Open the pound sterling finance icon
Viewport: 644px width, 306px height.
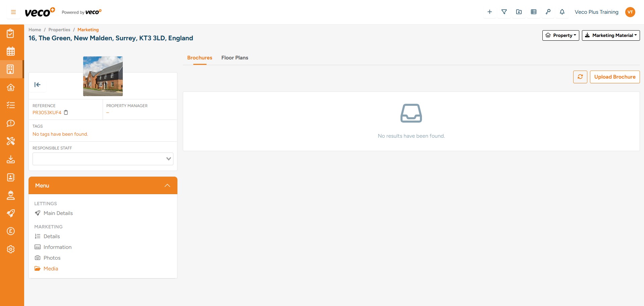coord(11,231)
